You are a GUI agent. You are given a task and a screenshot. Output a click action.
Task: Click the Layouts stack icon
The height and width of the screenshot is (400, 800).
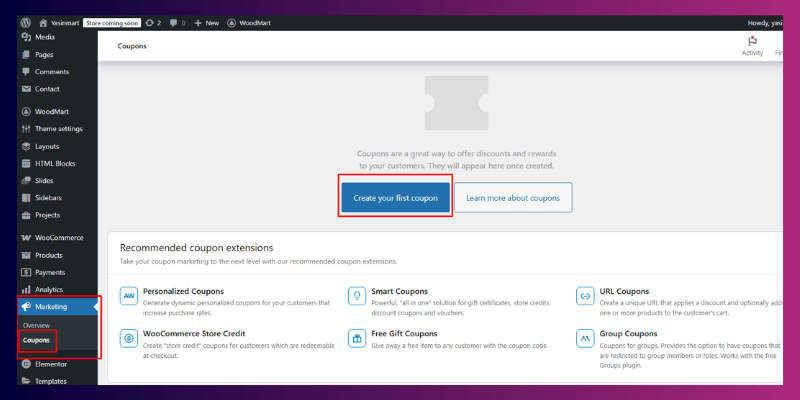(x=27, y=146)
